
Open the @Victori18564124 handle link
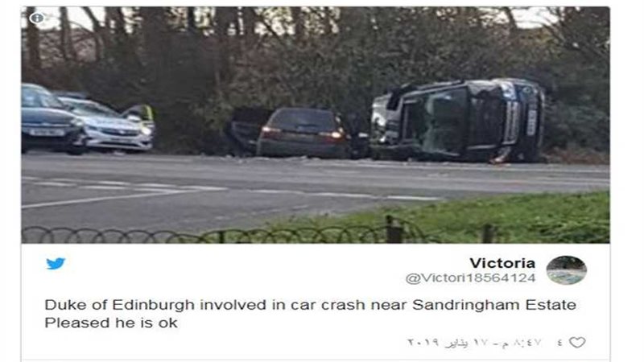click(471, 278)
